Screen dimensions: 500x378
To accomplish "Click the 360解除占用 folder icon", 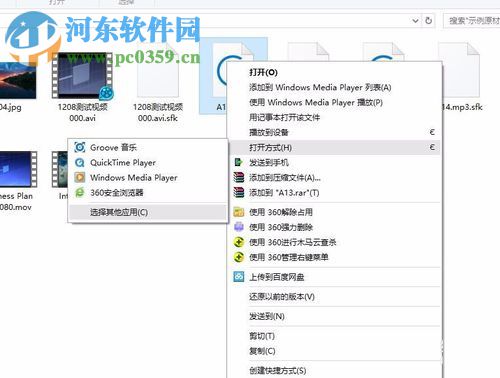I will tap(238, 212).
